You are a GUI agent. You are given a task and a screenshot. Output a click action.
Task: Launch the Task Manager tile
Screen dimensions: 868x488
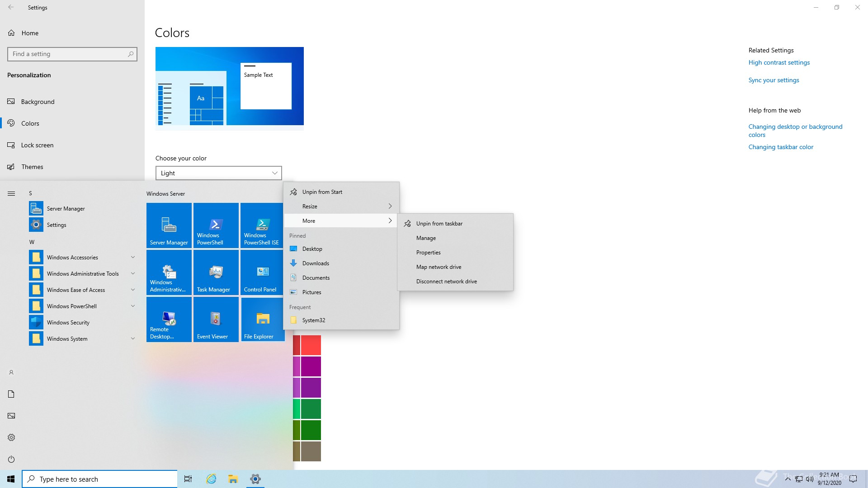point(216,272)
